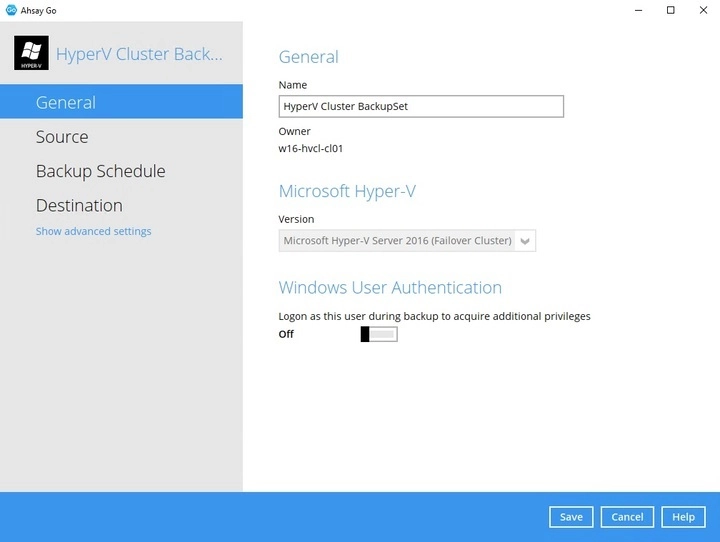Viewport: 720px width, 542px height.
Task: Minimize the Ahsay Go window
Action: pos(638,10)
